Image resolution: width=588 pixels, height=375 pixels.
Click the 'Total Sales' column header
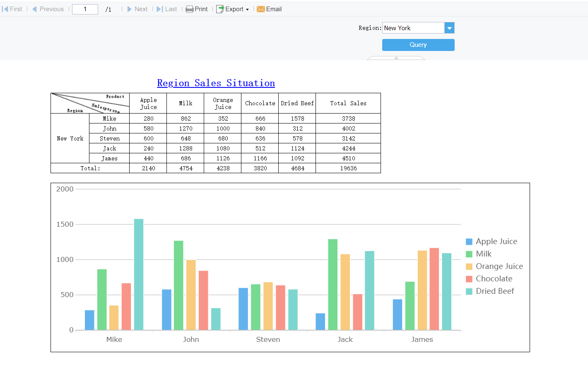pos(348,103)
